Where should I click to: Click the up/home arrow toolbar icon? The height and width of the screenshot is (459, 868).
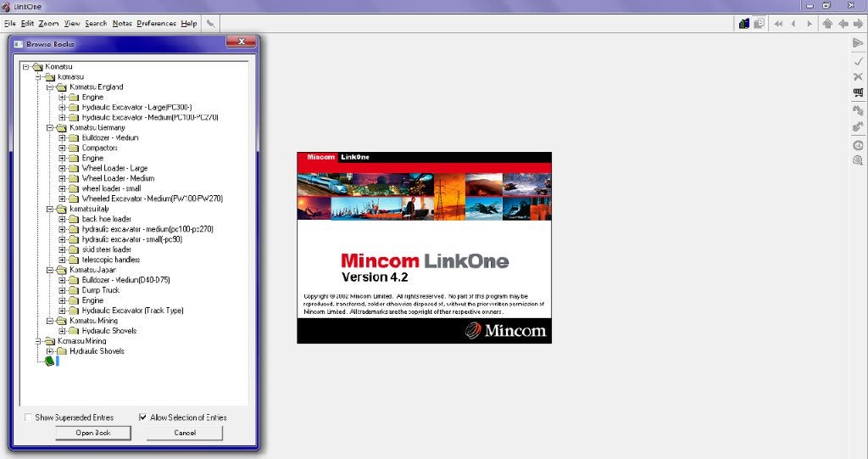tap(827, 24)
